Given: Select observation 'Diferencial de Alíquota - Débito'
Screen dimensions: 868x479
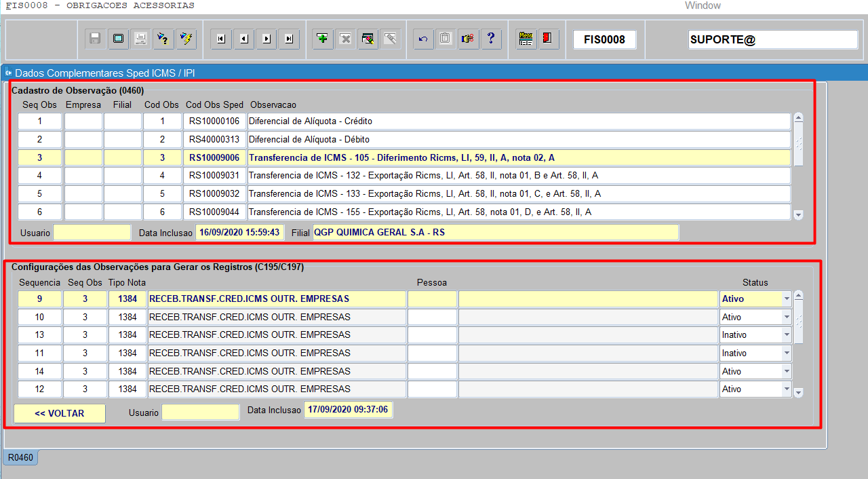Looking at the screenshot, I should point(519,140).
